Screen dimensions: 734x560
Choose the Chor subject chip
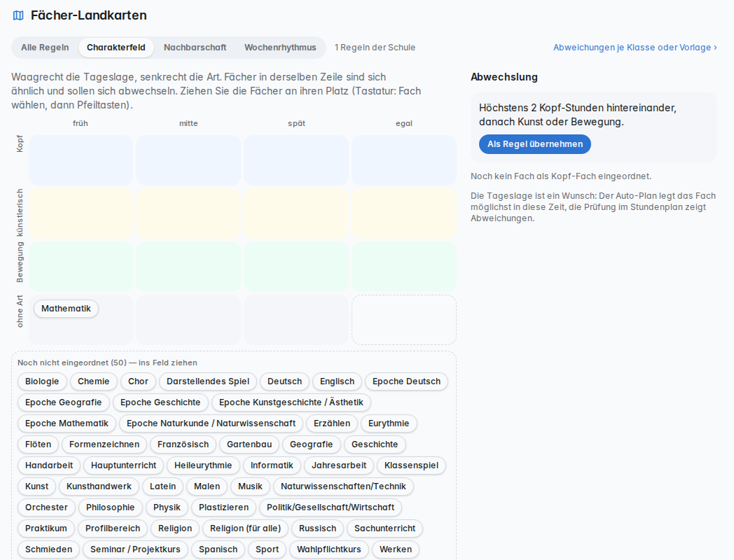(x=138, y=381)
